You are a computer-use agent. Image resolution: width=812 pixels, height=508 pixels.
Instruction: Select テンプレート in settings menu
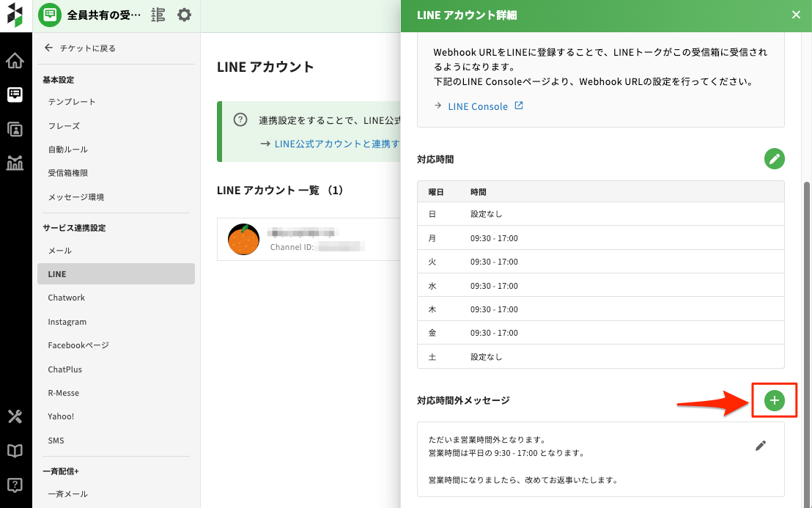(72, 102)
